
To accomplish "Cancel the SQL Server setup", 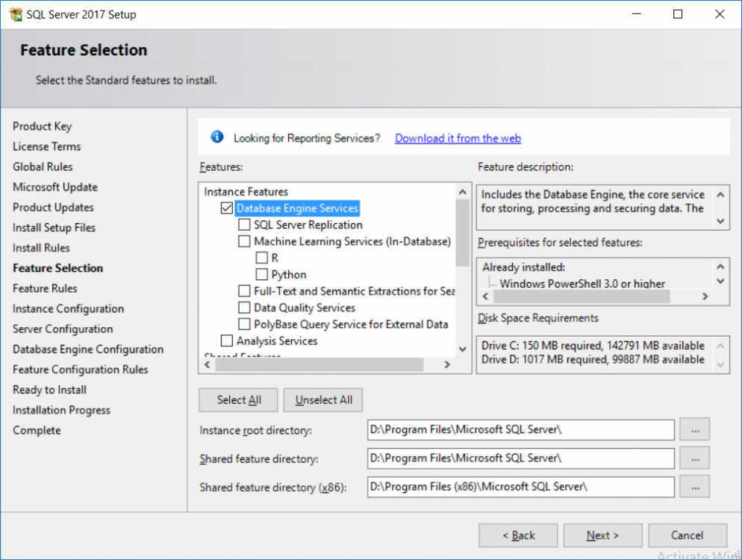I will pyautogui.click(x=688, y=535).
